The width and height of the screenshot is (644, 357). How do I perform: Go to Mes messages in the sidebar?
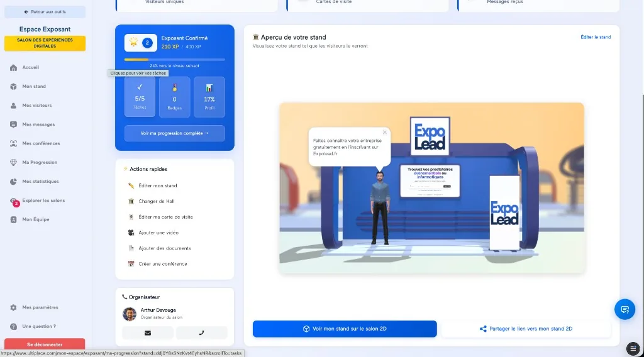38,124
